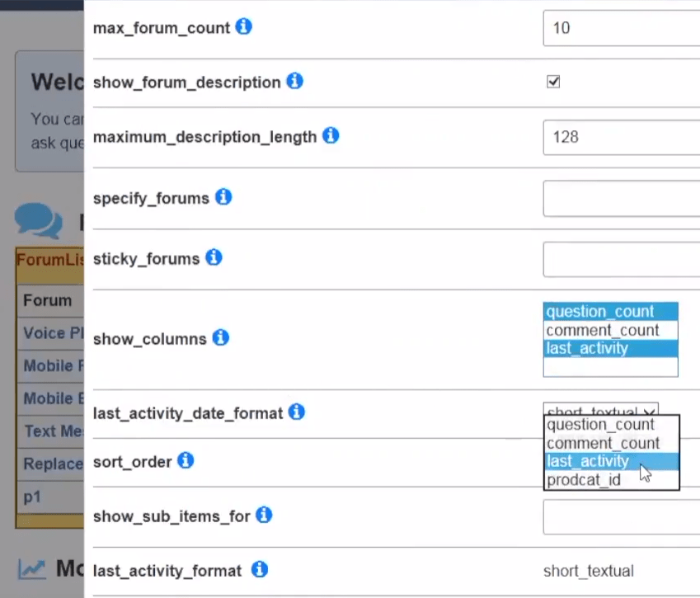Open the p1 forum entry
This screenshot has height=598, width=700.
(33, 497)
